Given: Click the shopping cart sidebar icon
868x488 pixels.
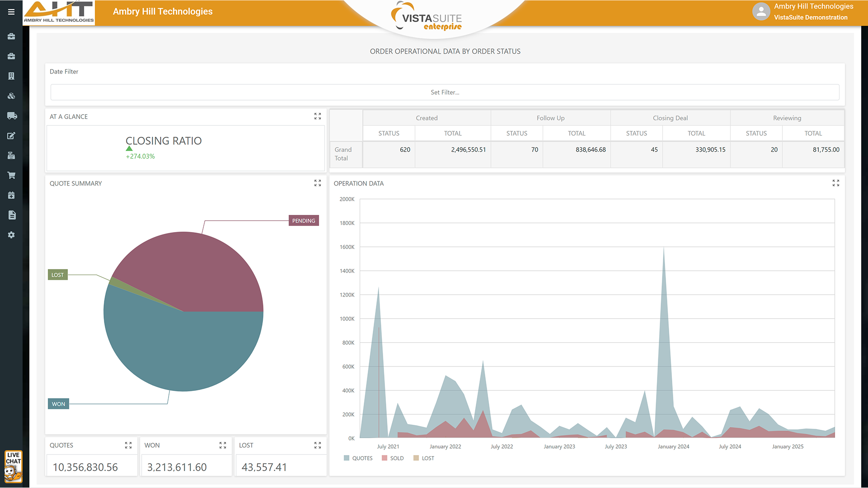Looking at the screenshot, I should [x=11, y=176].
